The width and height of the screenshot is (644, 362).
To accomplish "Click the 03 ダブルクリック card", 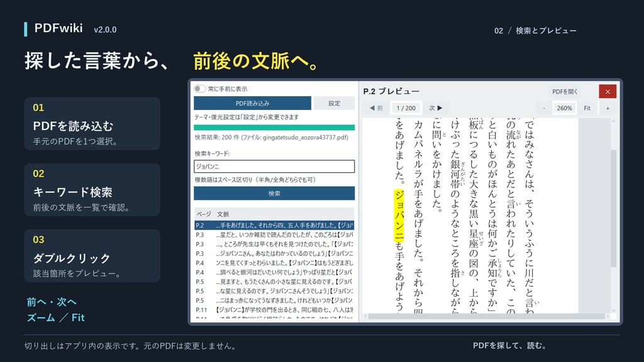I will (92, 256).
